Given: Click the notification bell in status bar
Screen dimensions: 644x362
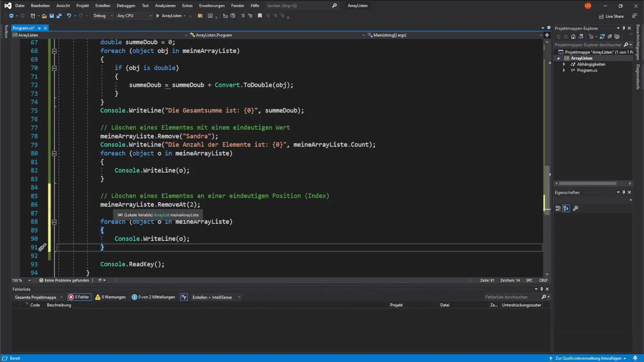Looking at the screenshot, I should (635, 358).
